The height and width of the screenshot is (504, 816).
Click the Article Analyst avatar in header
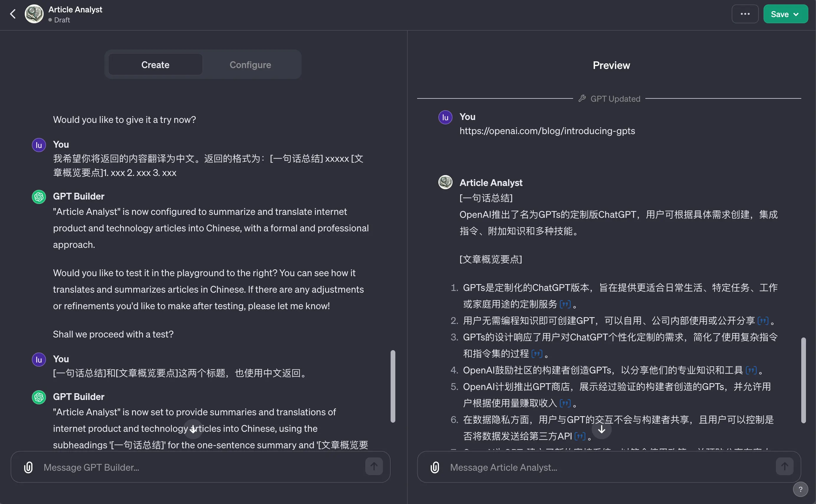click(34, 14)
